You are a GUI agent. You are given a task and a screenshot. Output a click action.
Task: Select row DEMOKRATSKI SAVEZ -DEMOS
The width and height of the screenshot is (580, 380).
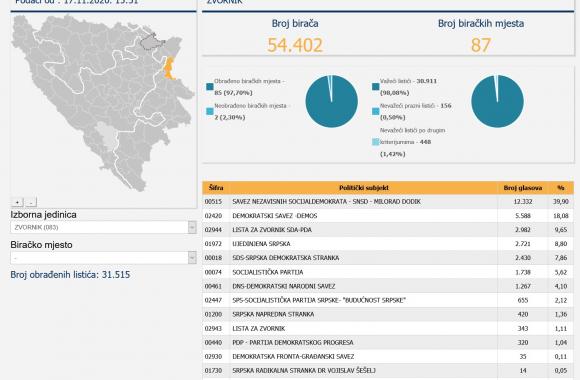point(388,216)
